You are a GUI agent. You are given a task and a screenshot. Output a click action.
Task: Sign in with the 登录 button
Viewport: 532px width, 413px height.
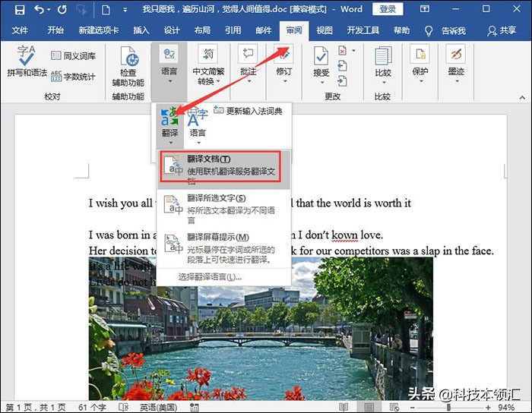pyautogui.click(x=388, y=9)
